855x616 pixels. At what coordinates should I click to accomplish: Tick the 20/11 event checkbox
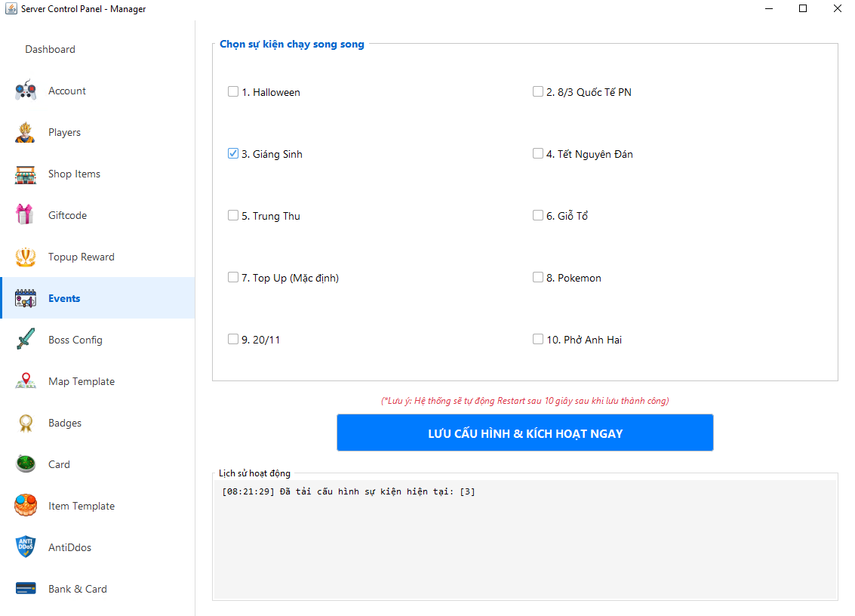233,340
